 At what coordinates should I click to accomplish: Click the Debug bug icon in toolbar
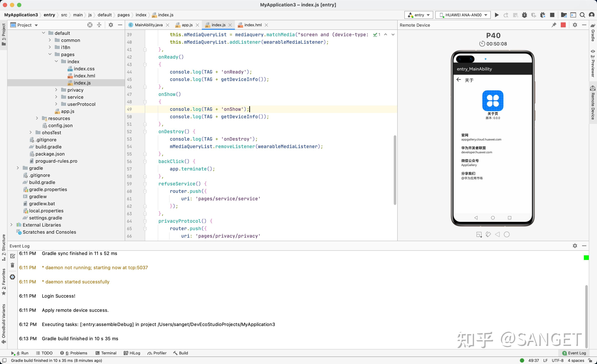[524, 15]
